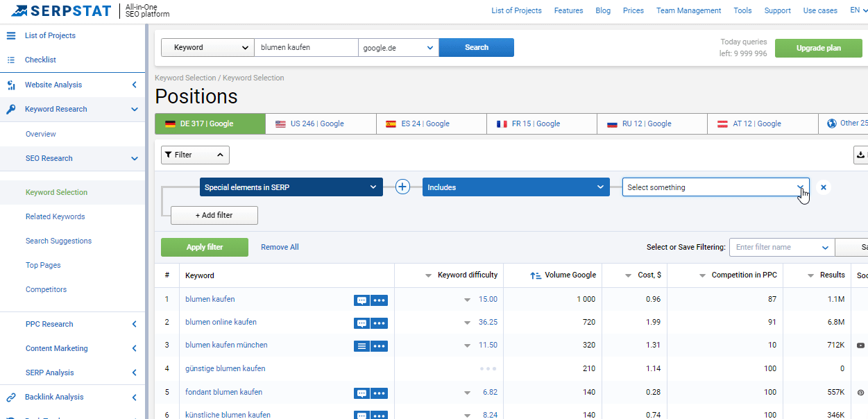Open the Keyword search type dropdown
Screen dimensions: 868x419
tap(207, 47)
